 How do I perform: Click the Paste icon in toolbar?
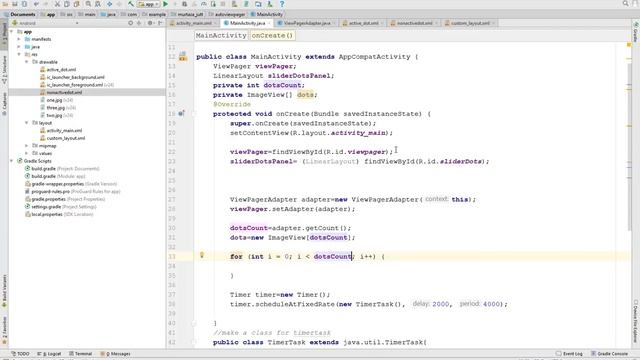76,4
